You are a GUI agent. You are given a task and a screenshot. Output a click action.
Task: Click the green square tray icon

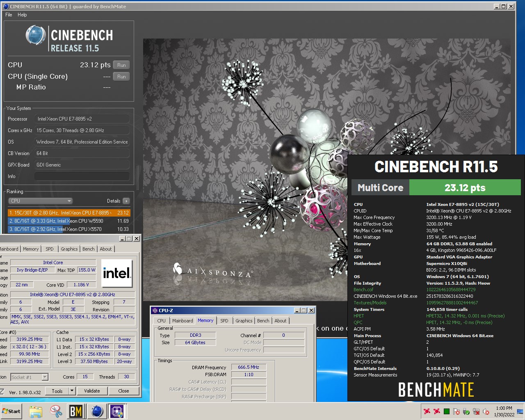[x=447, y=411]
